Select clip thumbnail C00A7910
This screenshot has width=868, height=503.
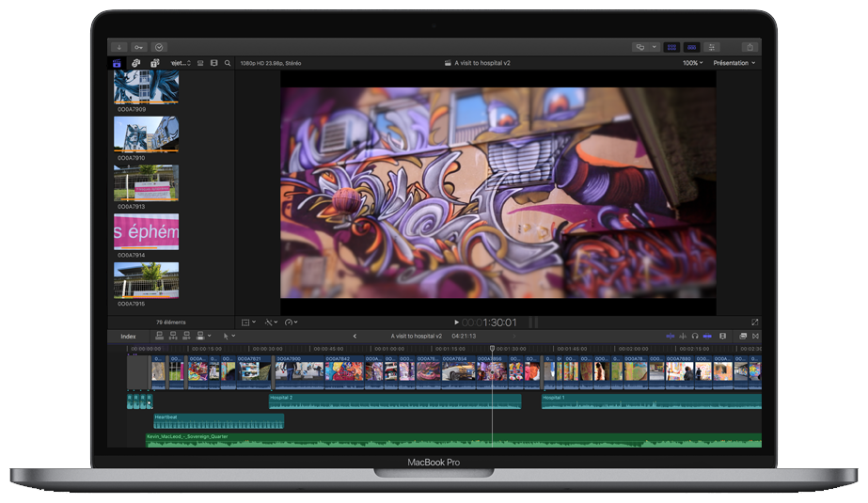[146, 134]
